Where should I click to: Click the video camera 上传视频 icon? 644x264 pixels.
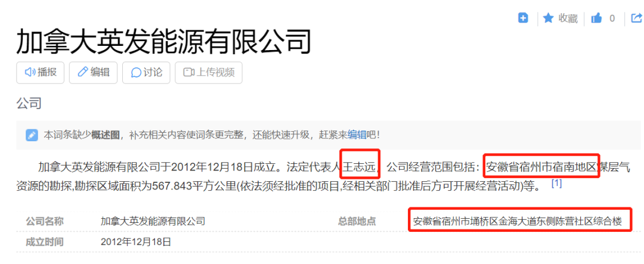(188, 73)
